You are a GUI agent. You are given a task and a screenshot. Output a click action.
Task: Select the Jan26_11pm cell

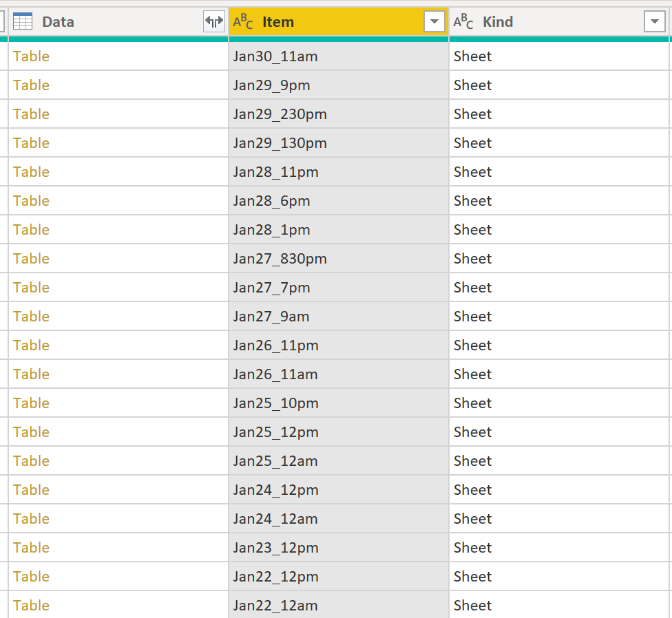(x=339, y=345)
